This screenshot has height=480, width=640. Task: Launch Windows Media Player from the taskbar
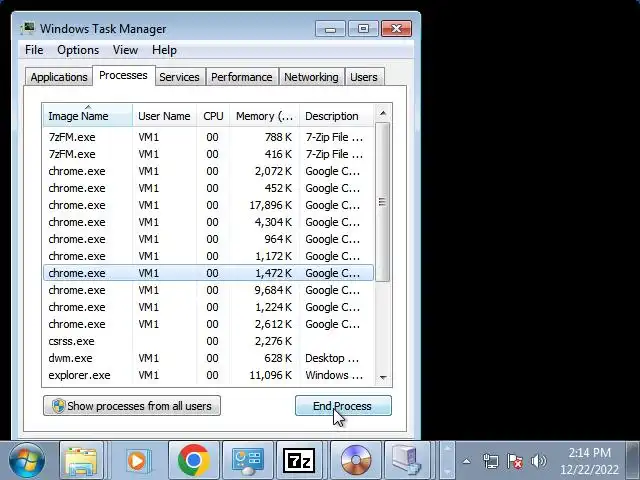click(x=137, y=460)
